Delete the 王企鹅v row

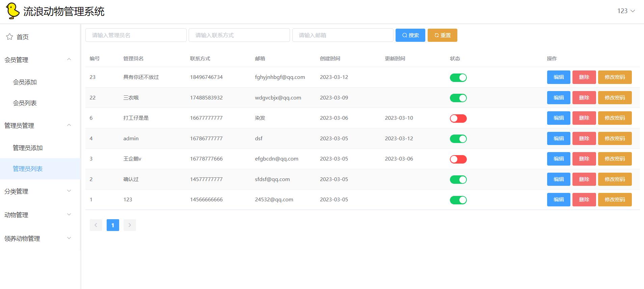[x=584, y=159]
